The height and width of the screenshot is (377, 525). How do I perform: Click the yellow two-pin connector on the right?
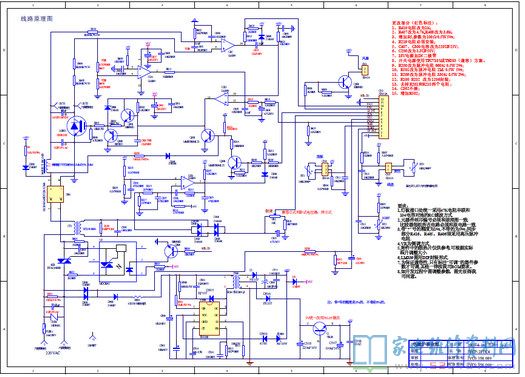coord(388,168)
